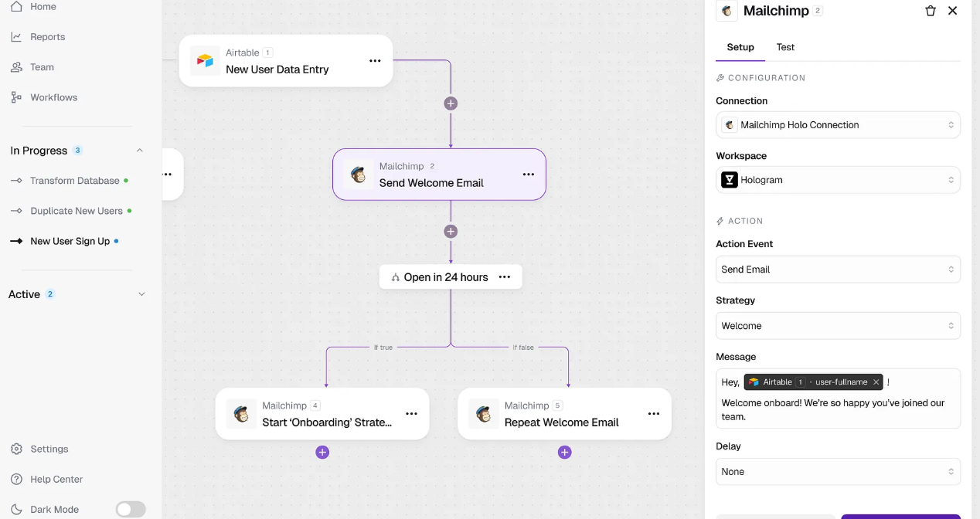Collapse the In Progress section
The width and height of the screenshot is (980, 519).
pos(140,151)
